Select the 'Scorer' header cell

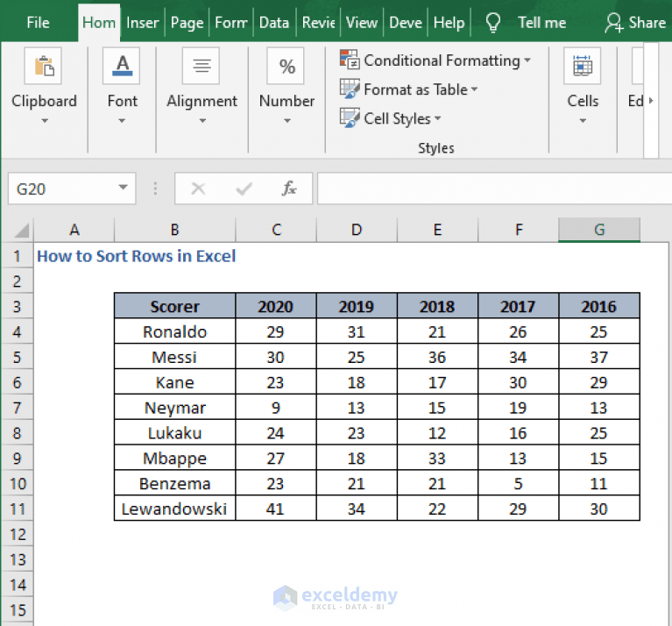click(175, 306)
